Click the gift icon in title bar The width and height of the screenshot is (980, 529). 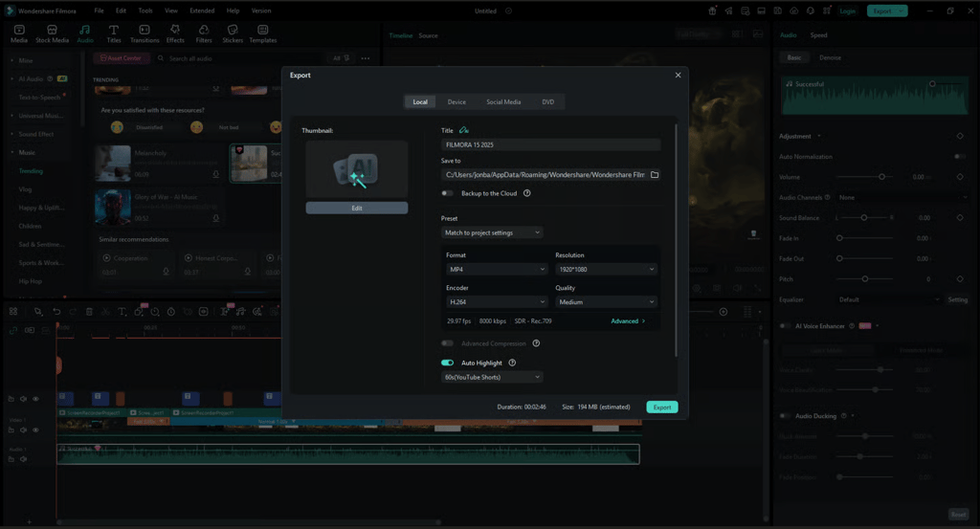click(x=712, y=11)
